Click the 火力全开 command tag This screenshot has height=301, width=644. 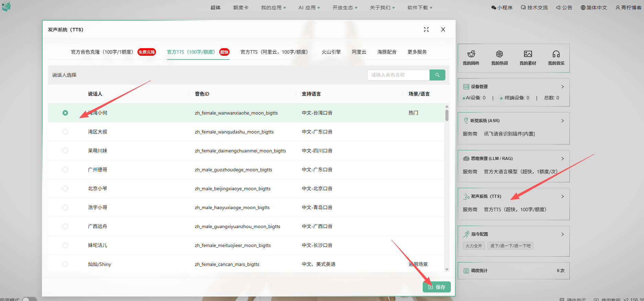pos(474,246)
